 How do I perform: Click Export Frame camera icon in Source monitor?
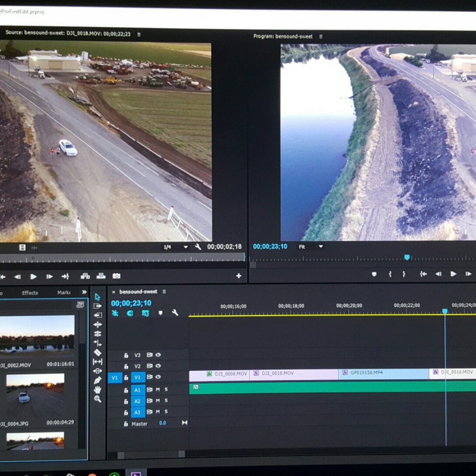pos(116,276)
